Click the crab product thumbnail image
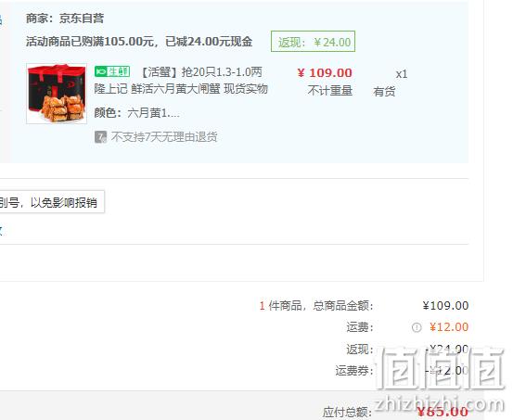Screen dimensions: 513x420 point(57,94)
